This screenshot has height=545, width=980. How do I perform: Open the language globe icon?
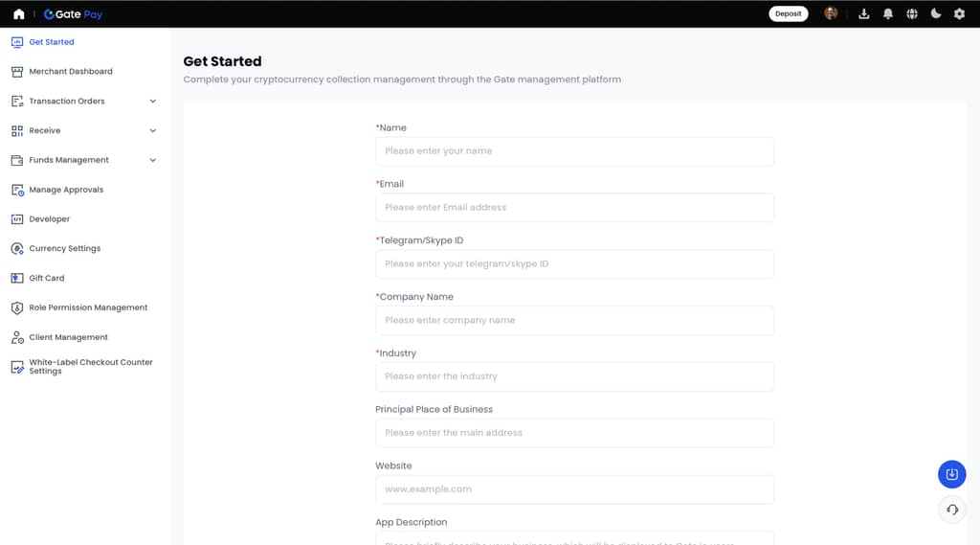pyautogui.click(x=912, y=14)
